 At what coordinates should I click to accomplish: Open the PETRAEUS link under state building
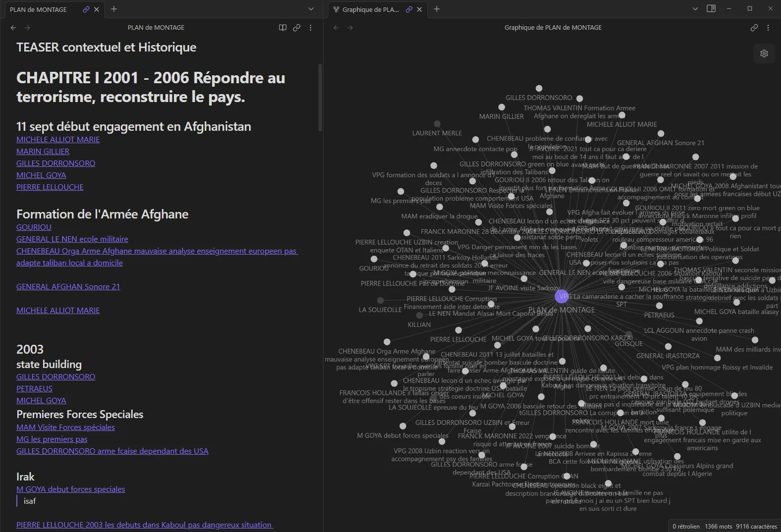(34, 389)
